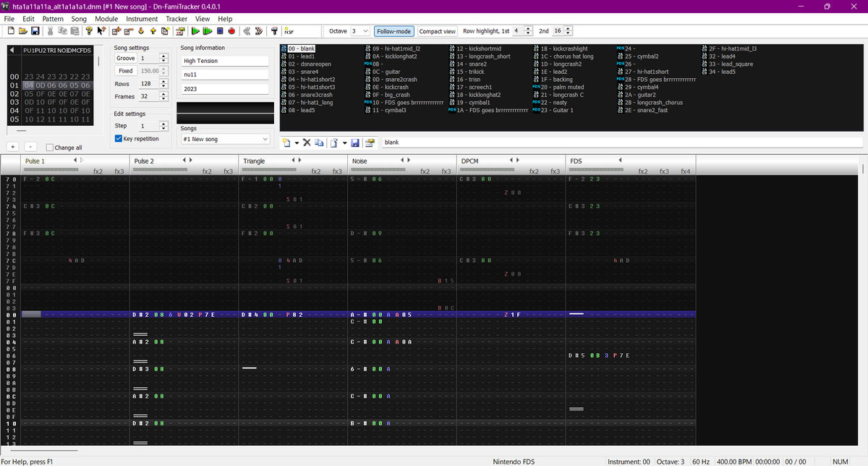Adjust the 1st row highlight spinner
Image resolution: width=868 pixels, height=466 pixels.
tap(528, 31)
